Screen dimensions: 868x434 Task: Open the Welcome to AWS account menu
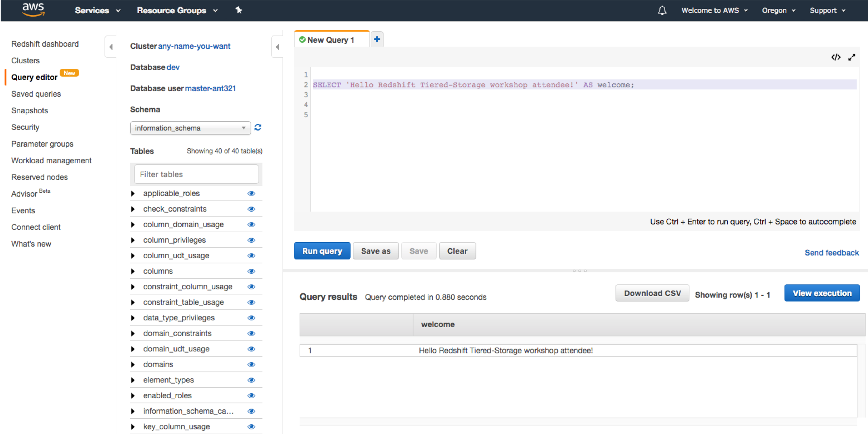tap(714, 10)
